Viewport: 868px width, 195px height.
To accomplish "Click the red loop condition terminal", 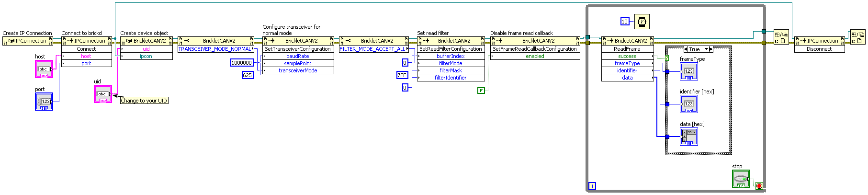I will pyautogui.click(x=759, y=186).
